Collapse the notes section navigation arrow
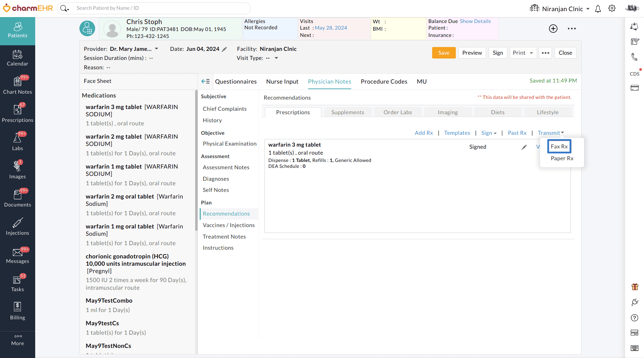The height and width of the screenshot is (358, 644). 205,81
